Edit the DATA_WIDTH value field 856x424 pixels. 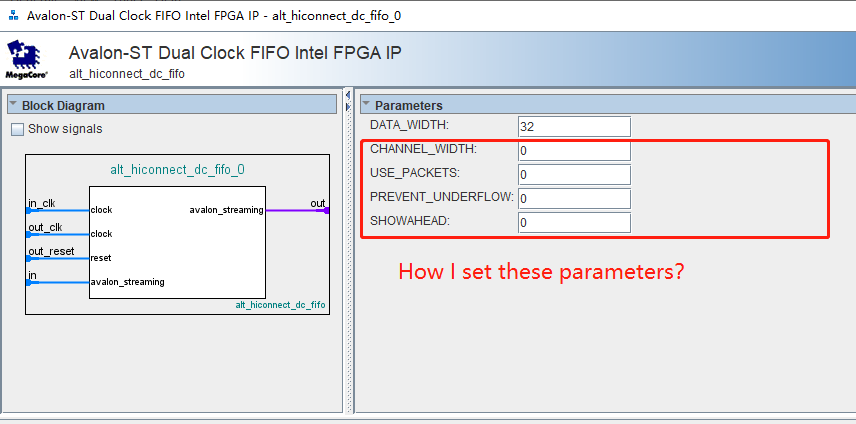[x=574, y=127]
